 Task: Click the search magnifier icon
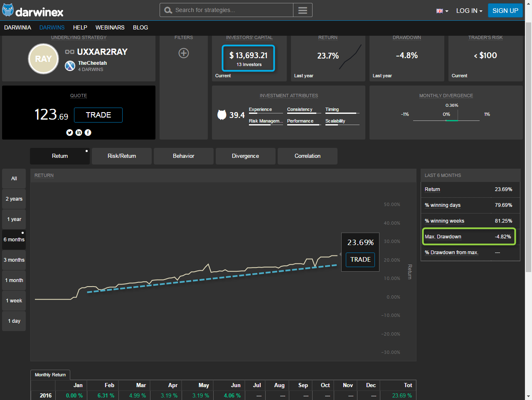[168, 10]
